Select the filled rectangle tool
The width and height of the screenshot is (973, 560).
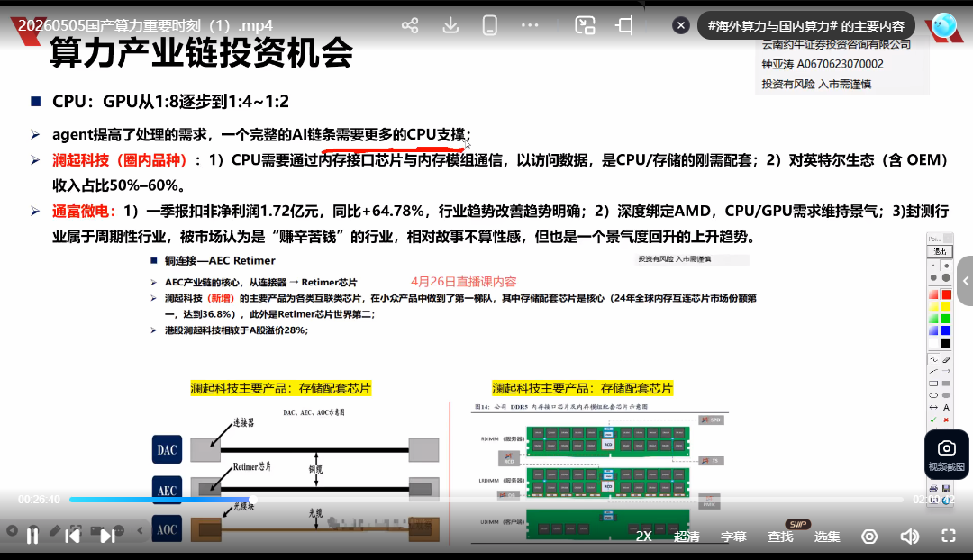[x=946, y=384]
